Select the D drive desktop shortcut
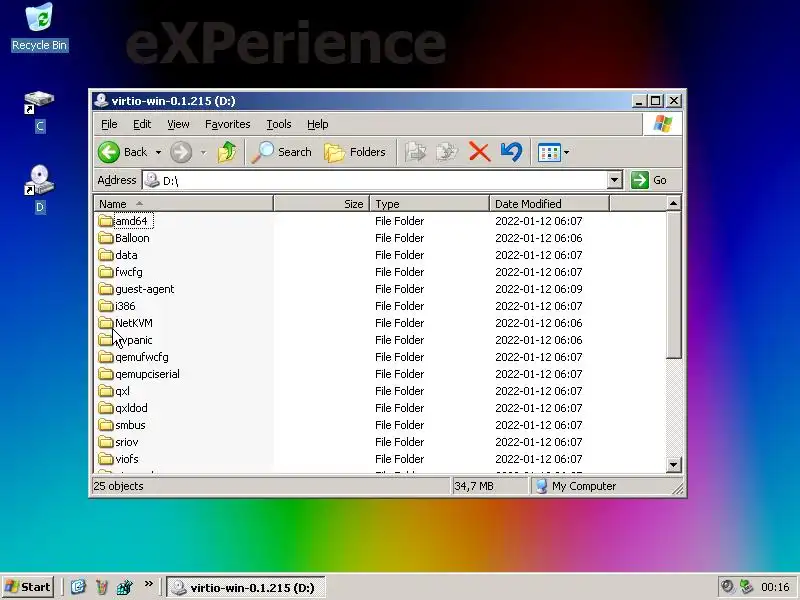 click(39, 189)
